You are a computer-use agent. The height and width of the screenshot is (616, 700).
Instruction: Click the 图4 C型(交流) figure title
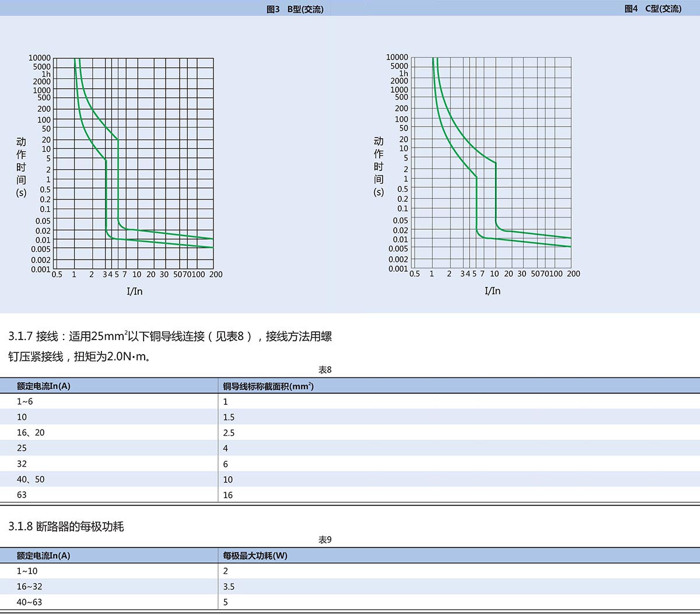652,9
